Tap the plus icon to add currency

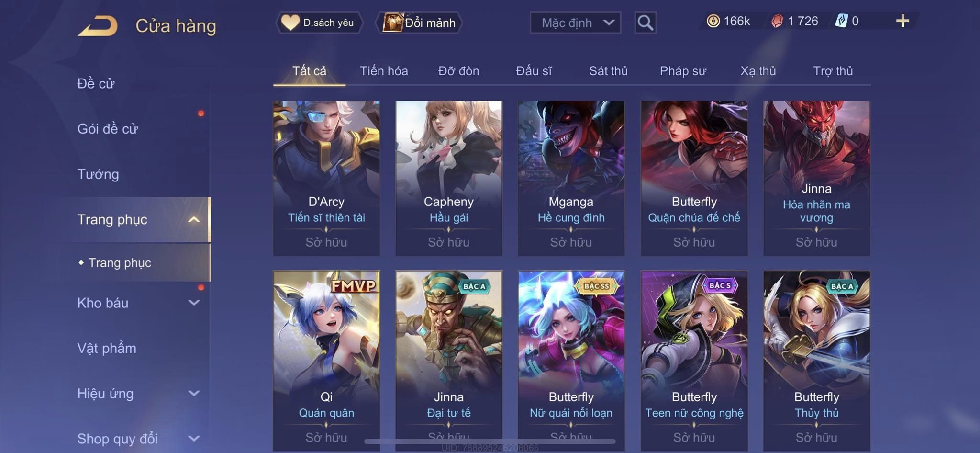902,21
